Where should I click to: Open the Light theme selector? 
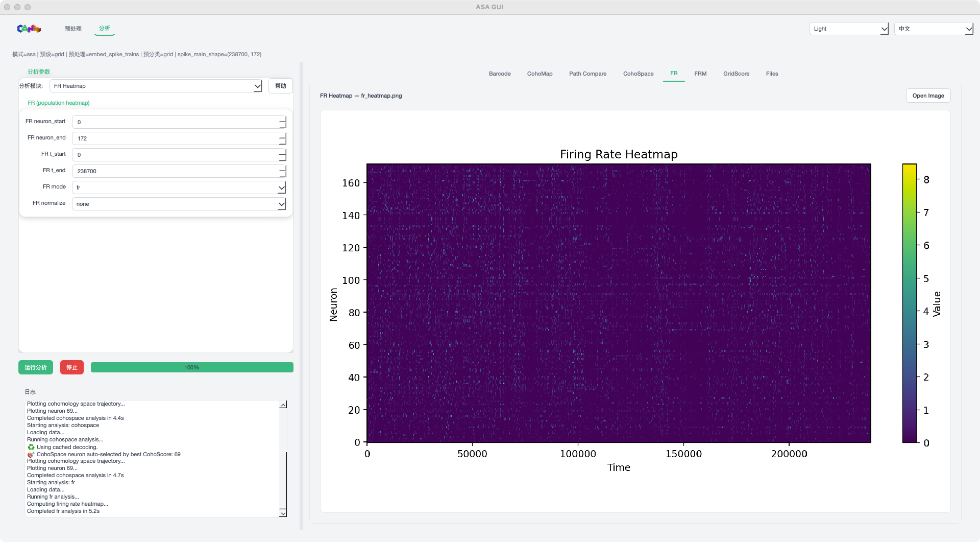849,29
